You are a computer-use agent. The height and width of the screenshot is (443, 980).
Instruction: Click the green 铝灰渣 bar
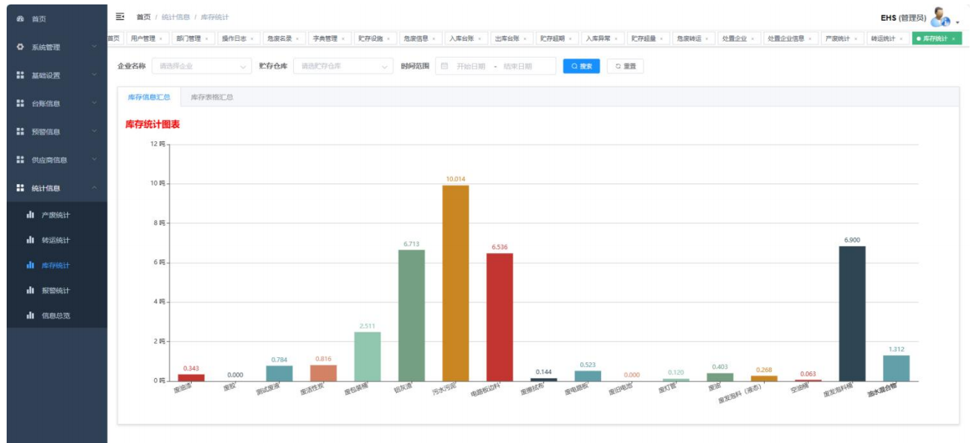coord(412,316)
